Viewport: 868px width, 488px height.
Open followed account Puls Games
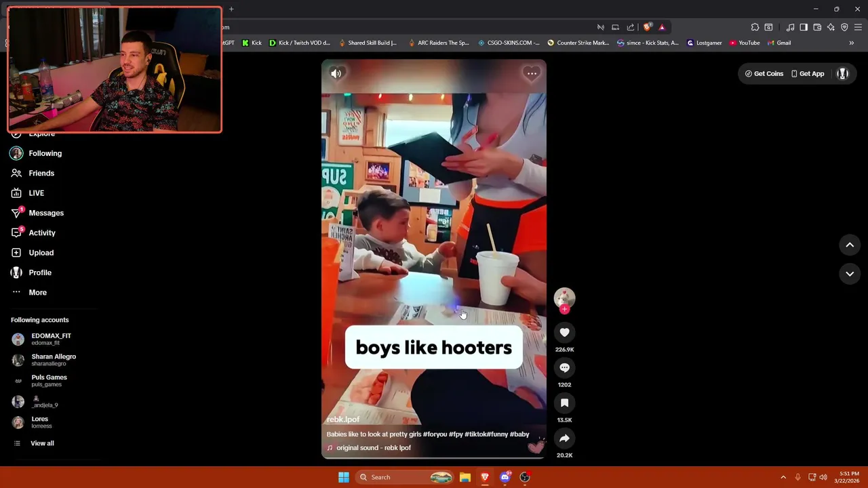tap(39, 380)
